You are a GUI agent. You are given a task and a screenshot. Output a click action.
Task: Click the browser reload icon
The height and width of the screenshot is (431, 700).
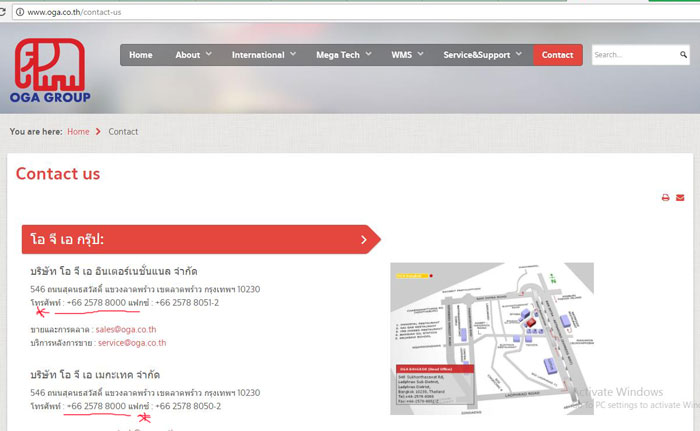[4, 12]
